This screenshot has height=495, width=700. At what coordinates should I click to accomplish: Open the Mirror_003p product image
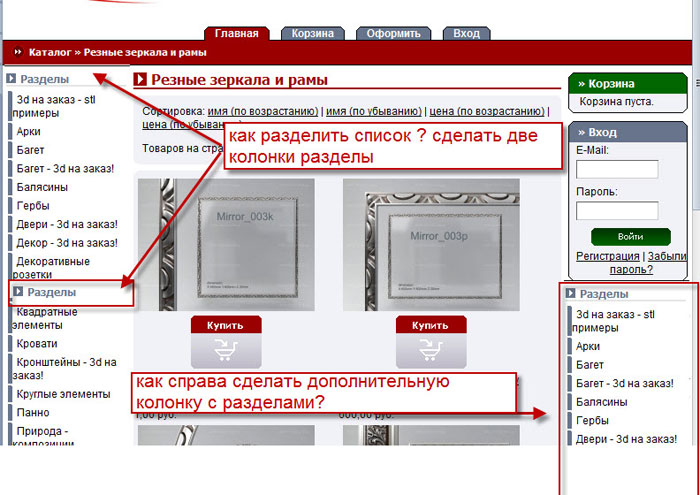[431, 245]
